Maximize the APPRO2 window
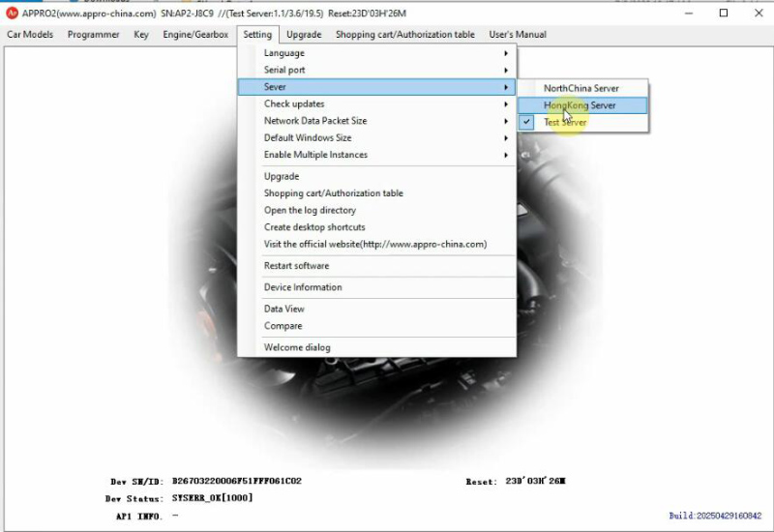The image size is (774, 532). pos(724,14)
